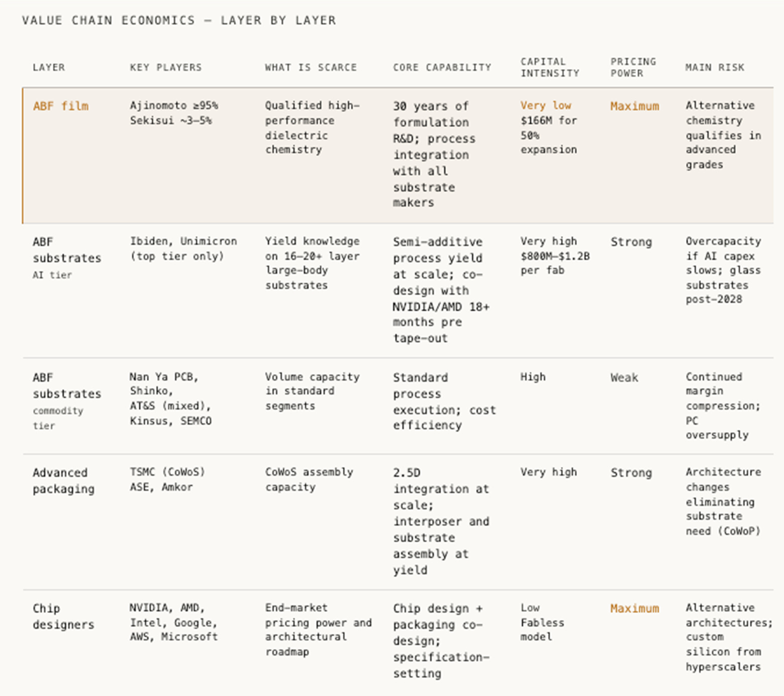The height and width of the screenshot is (696, 784).
Task: Click the 'Semi-additive process yield at scale' cell
Action: [x=441, y=290]
